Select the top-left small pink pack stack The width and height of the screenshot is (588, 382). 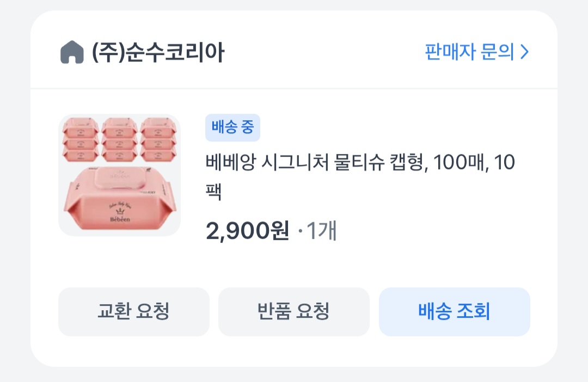point(80,140)
